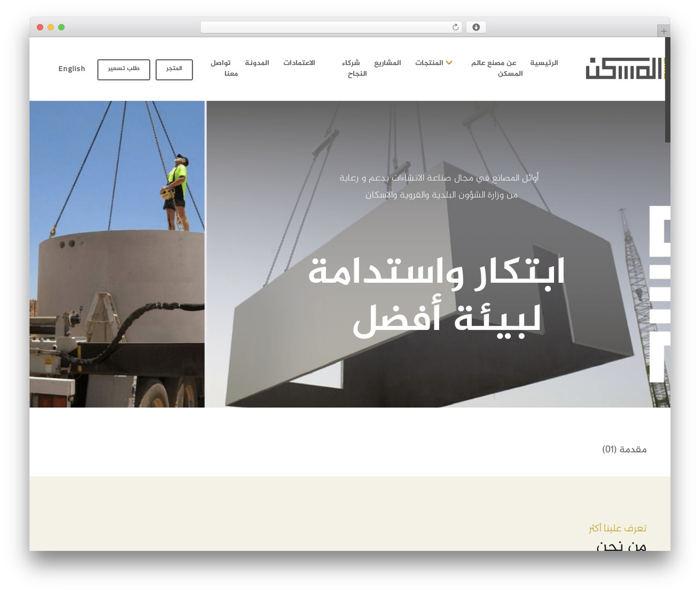The width and height of the screenshot is (700, 593).
Task: Click the من نحن heading
Action: tap(621, 545)
